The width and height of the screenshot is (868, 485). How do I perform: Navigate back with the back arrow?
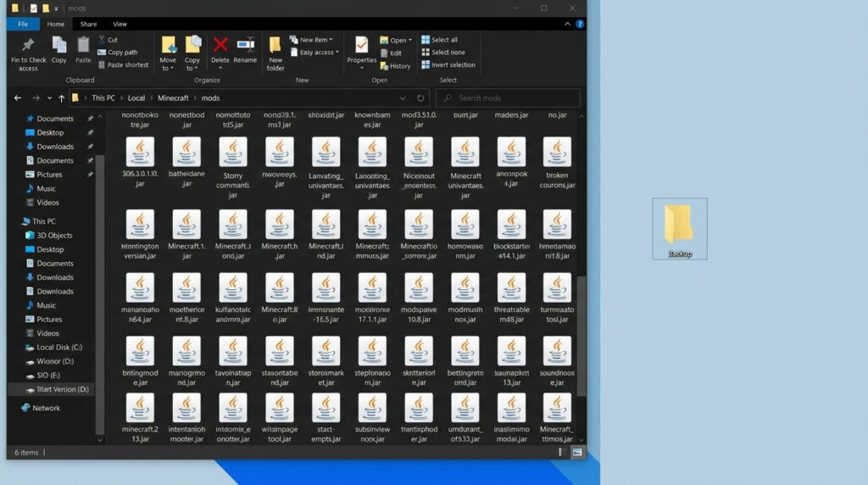(x=18, y=98)
